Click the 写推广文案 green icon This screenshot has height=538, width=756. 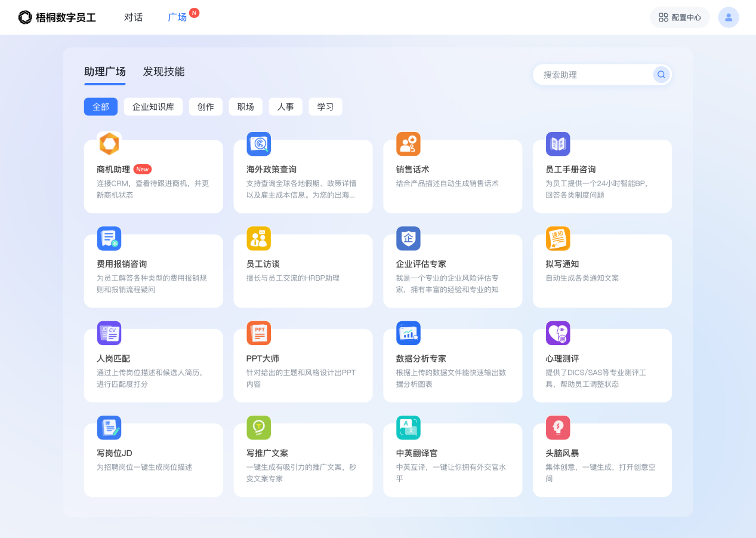click(x=259, y=428)
